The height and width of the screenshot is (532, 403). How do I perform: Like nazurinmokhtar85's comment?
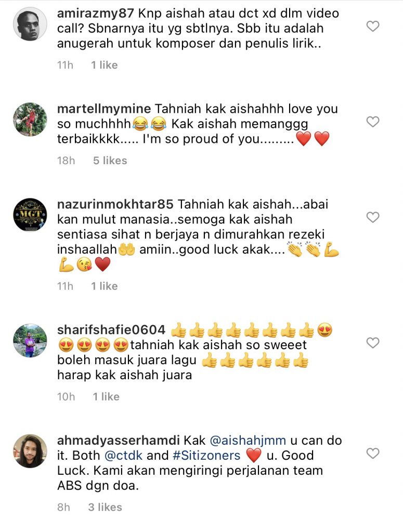[373, 217]
